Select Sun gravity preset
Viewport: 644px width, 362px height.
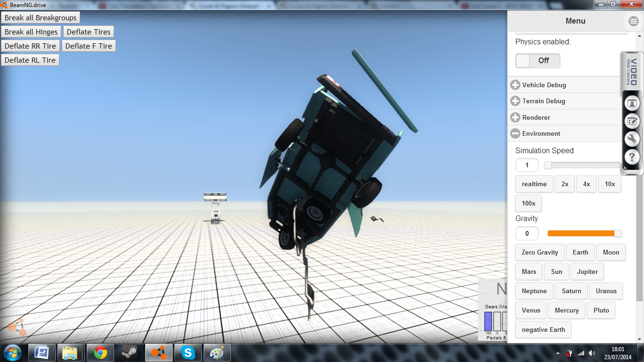coord(557,271)
